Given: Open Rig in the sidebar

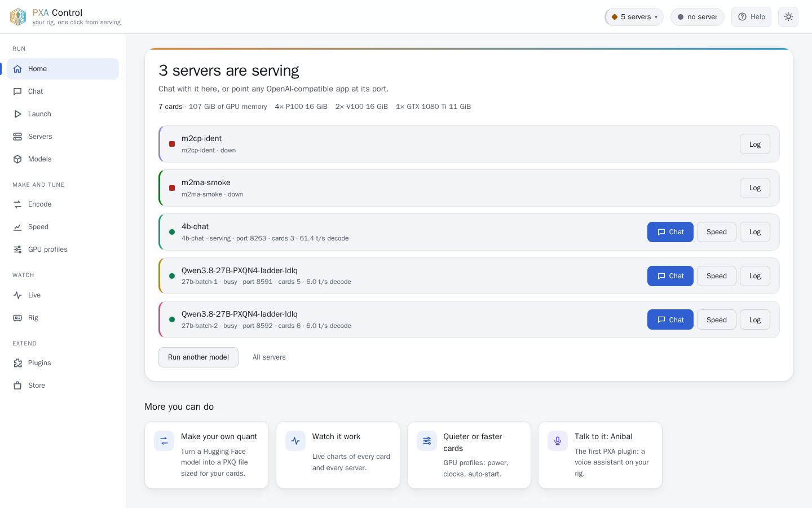Looking at the screenshot, I should 63,318.
